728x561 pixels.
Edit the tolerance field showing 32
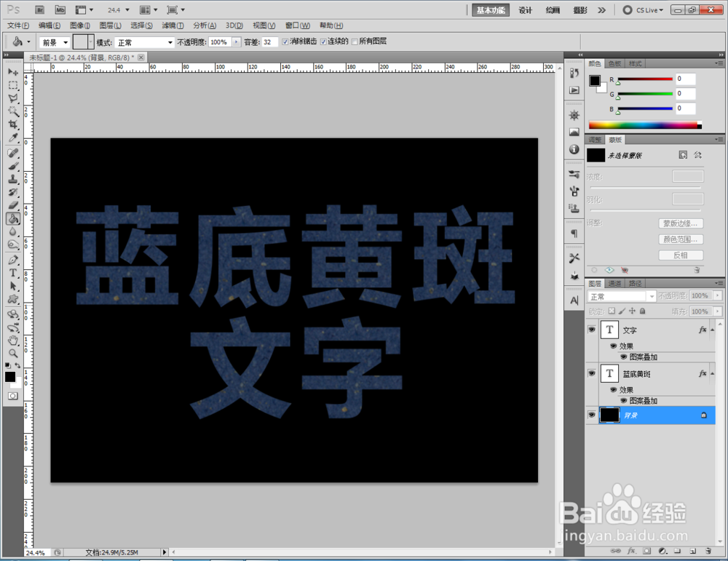(x=270, y=42)
